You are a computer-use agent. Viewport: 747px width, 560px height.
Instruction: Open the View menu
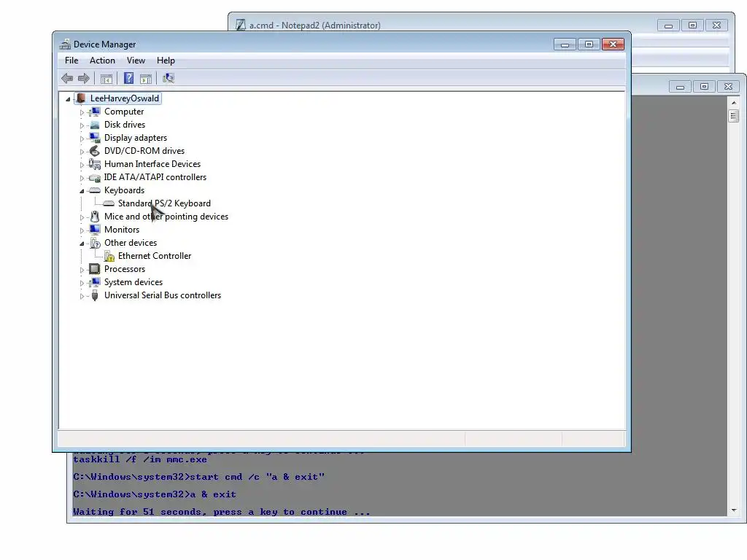coord(136,61)
